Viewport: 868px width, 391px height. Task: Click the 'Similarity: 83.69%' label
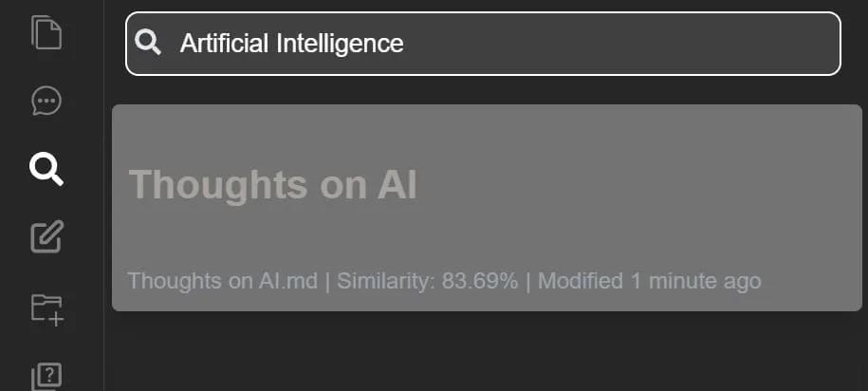tap(427, 281)
